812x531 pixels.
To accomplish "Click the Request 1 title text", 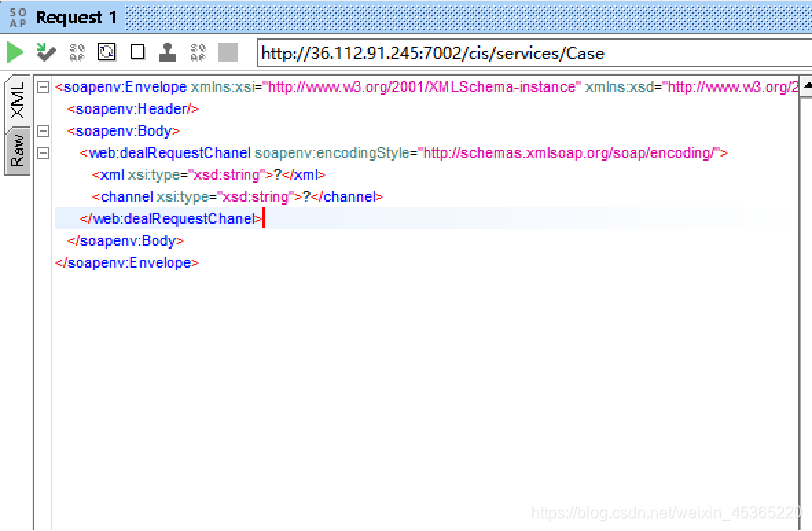I will pyautogui.click(x=76, y=18).
